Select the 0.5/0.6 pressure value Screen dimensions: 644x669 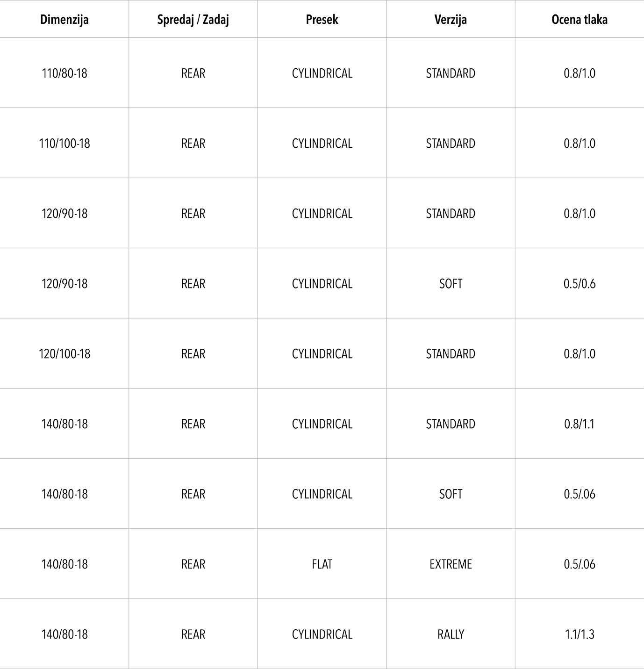pyautogui.click(x=580, y=284)
